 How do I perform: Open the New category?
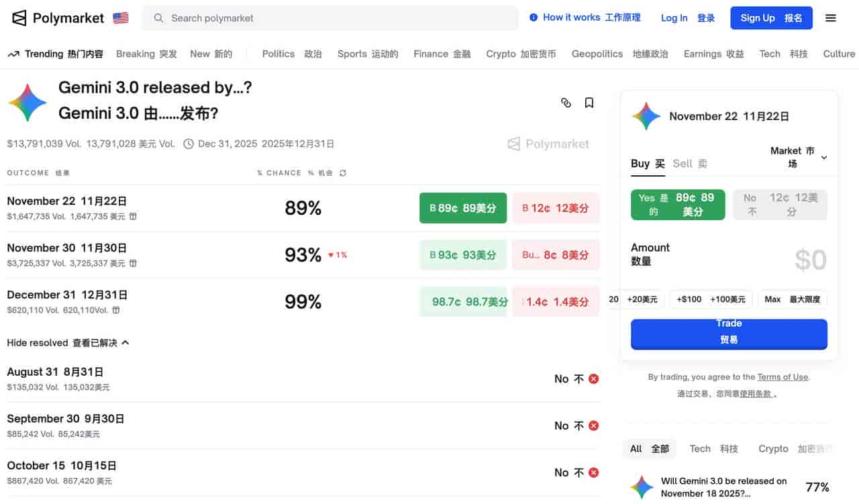[211, 54]
